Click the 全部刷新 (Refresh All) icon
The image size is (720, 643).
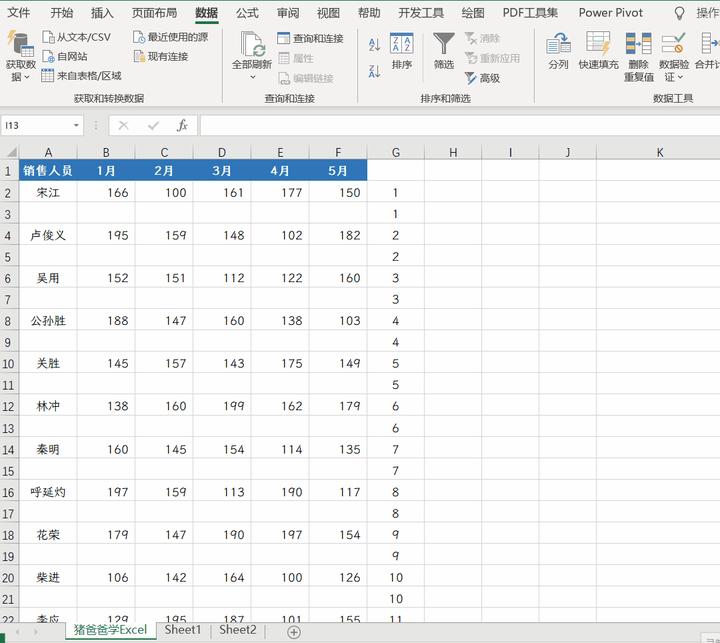252,45
